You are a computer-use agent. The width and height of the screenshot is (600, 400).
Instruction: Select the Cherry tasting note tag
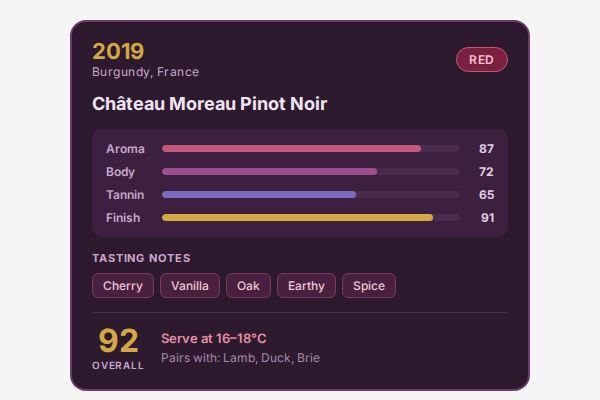coord(123,286)
